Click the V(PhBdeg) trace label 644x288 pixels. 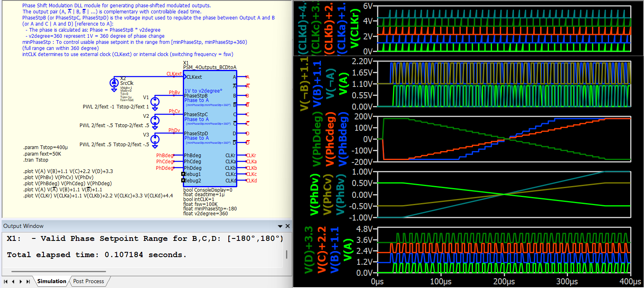[343, 139]
